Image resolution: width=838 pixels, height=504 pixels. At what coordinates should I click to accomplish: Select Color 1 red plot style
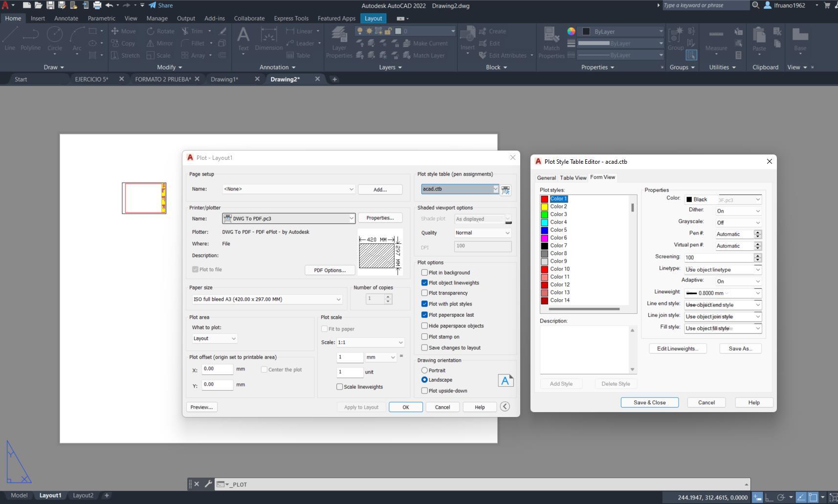[558, 199]
